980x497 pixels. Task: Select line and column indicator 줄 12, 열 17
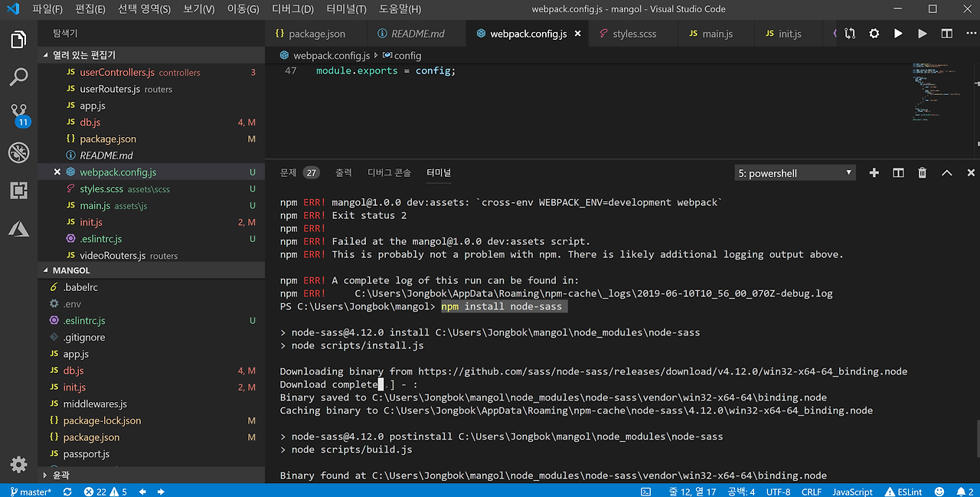point(693,492)
